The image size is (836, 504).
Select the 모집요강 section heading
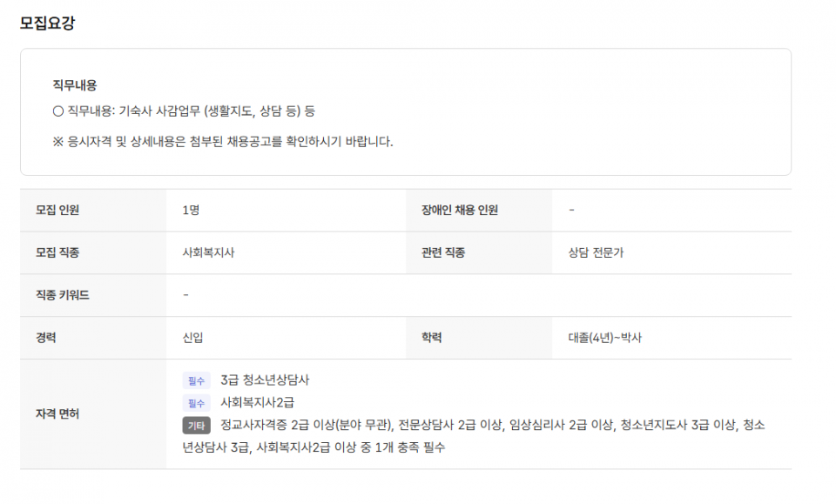[x=47, y=24]
